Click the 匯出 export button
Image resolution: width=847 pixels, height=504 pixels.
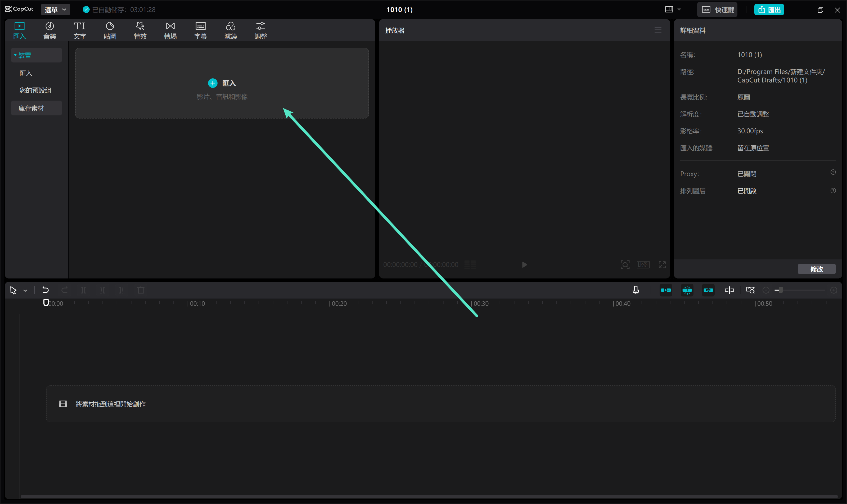[x=769, y=10]
